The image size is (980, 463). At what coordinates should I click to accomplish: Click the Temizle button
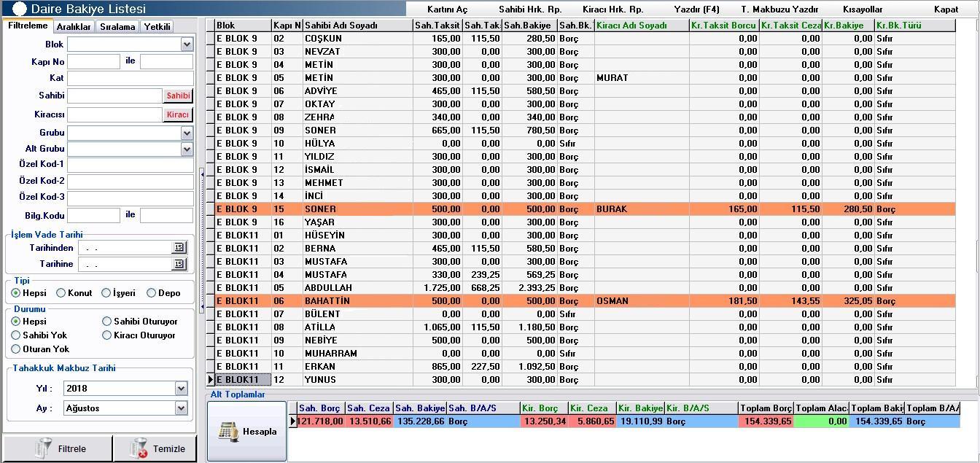[x=155, y=449]
